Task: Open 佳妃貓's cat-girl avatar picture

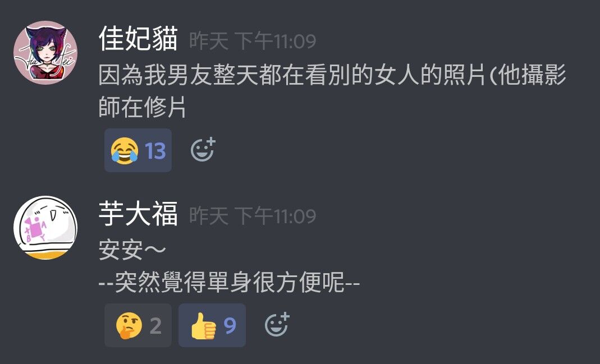Action: [x=45, y=53]
